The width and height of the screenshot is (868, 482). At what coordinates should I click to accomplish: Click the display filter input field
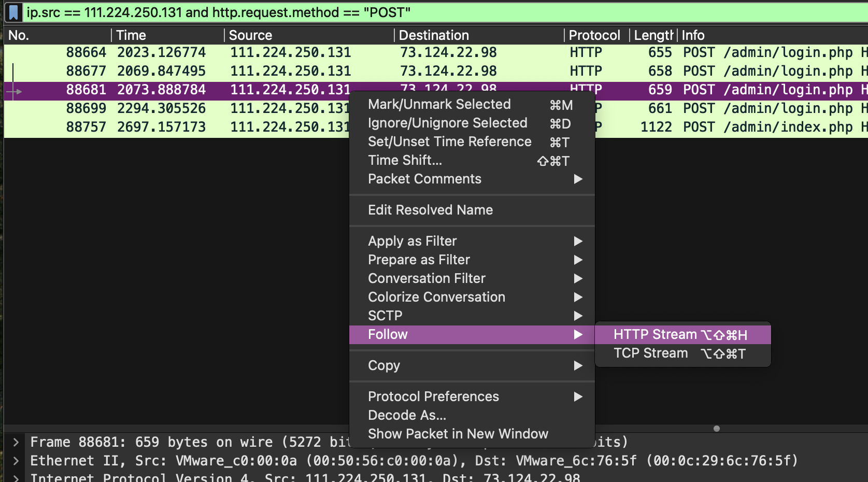click(x=415, y=12)
